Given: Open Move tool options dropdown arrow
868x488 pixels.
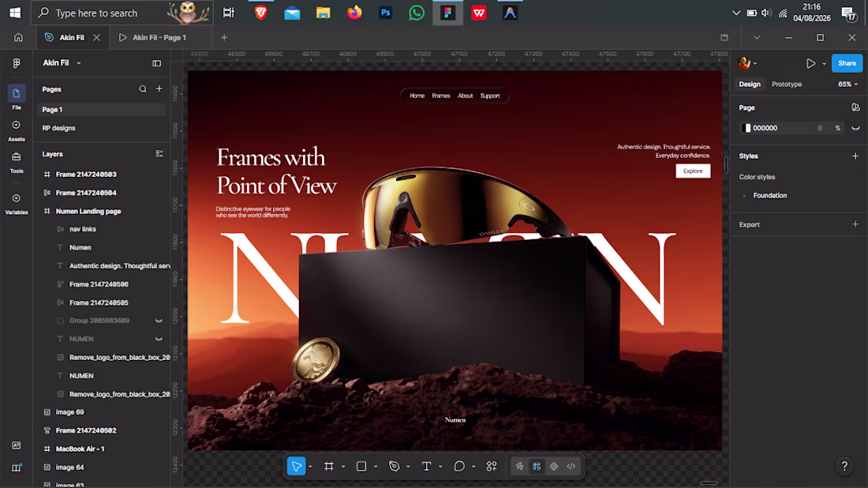Looking at the screenshot, I should (311, 467).
